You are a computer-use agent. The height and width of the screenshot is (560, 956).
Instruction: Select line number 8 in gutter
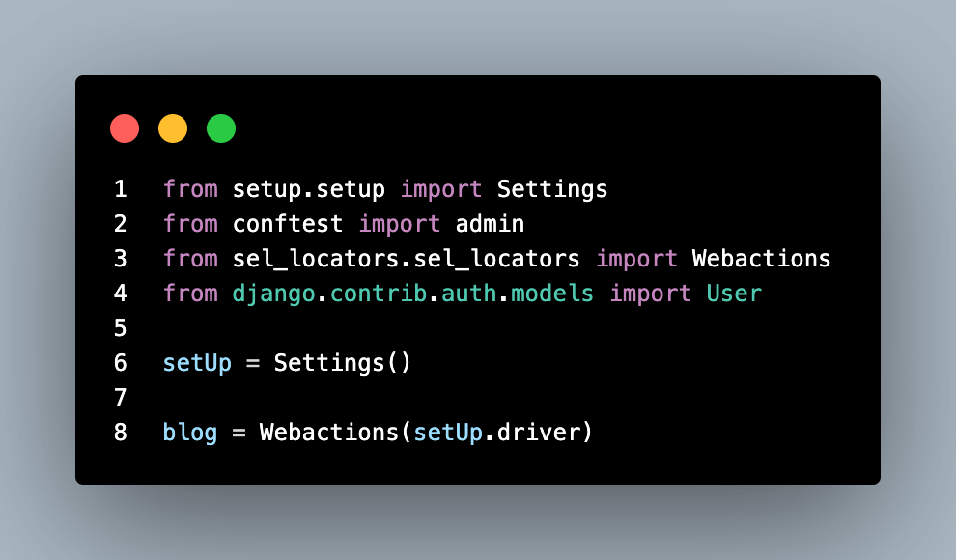point(120,433)
